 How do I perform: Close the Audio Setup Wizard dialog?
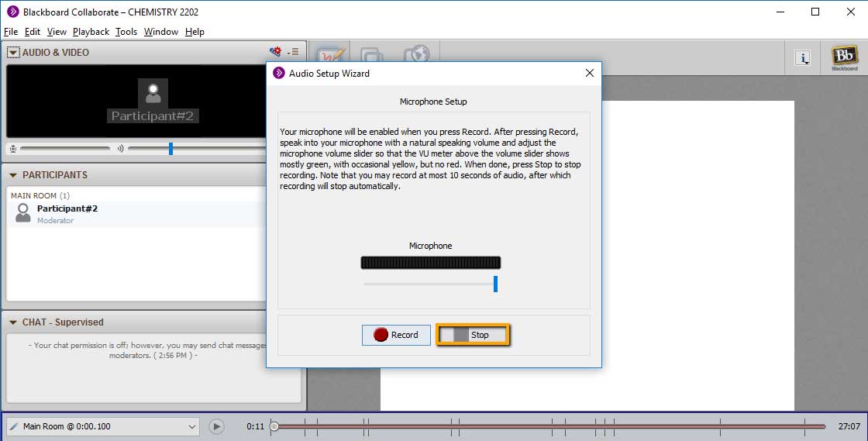coord(590,73)
